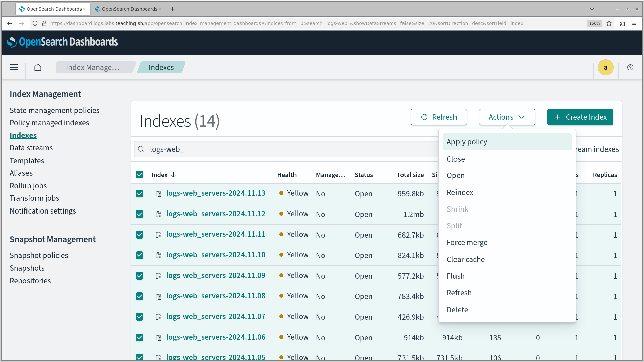Open the help question mark icon
This screenshot has width=644, height=362.
[630, 67]
